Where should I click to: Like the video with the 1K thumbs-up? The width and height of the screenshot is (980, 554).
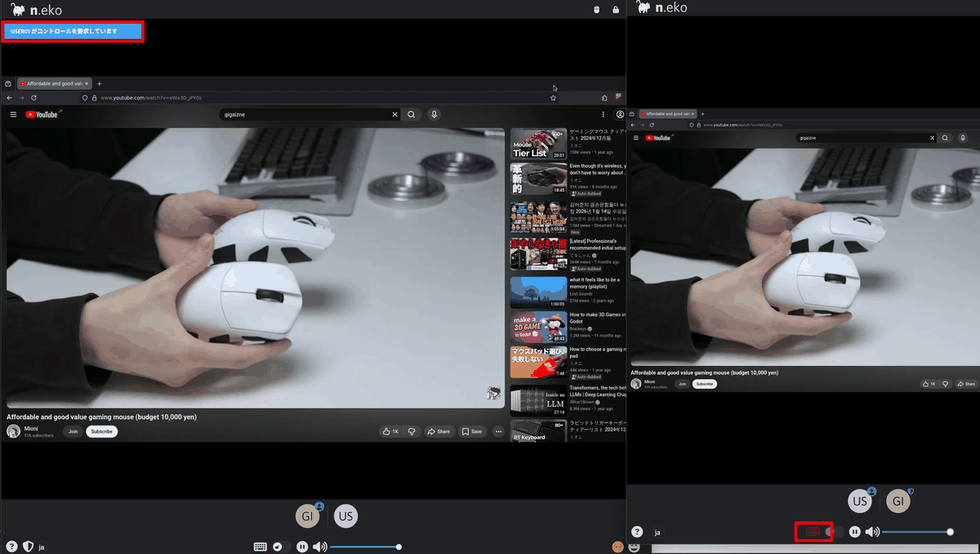[x=391, y=431]
